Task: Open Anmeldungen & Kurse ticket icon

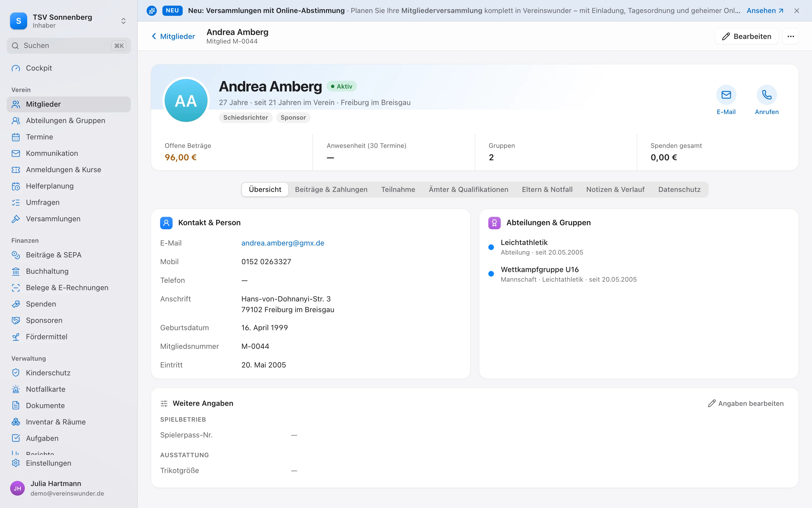Action: pyautogui.click(x=16, y=170)
